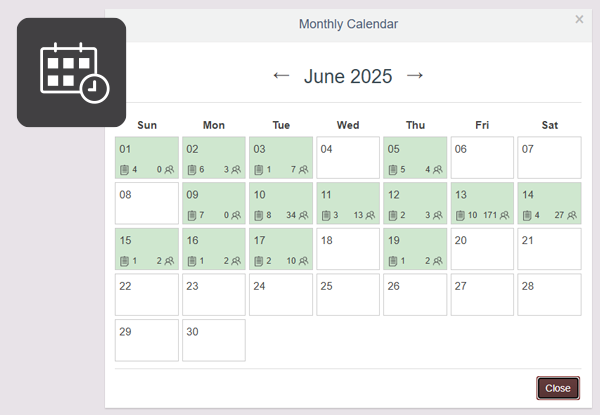
Task: Click the notes icon on June 05
Action: click(393, 170)
